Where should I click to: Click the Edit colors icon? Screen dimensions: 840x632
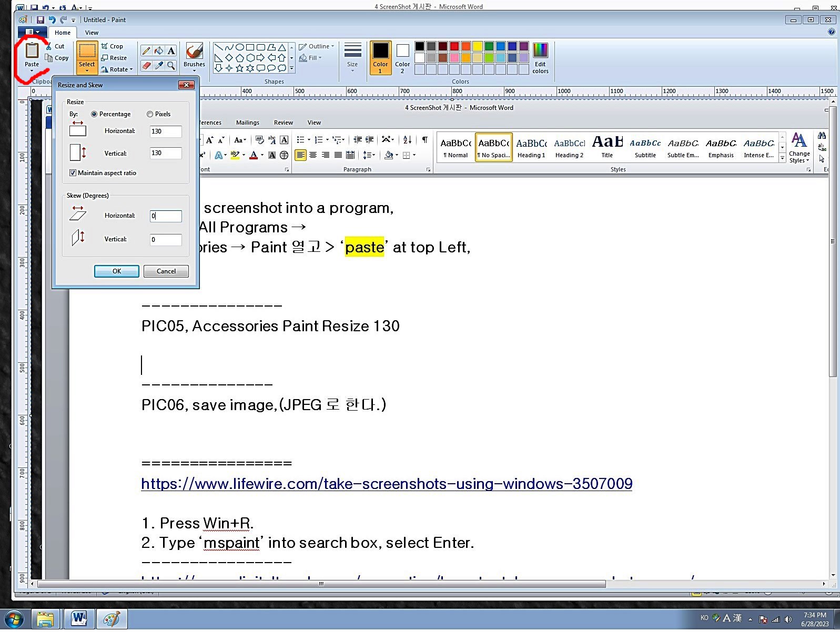(540, 50)
